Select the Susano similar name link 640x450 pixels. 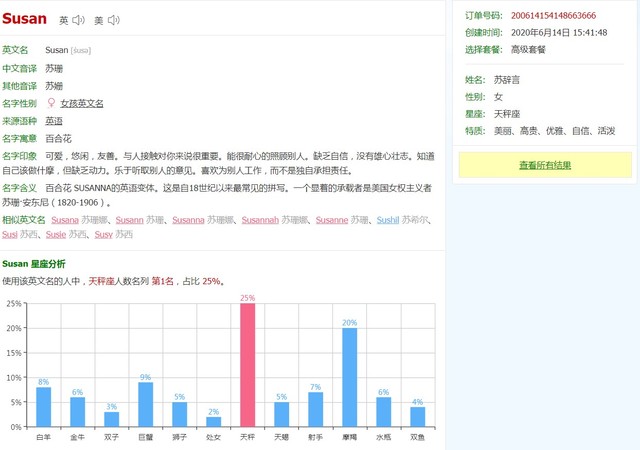pyautogui.click(x=129, y=219)
